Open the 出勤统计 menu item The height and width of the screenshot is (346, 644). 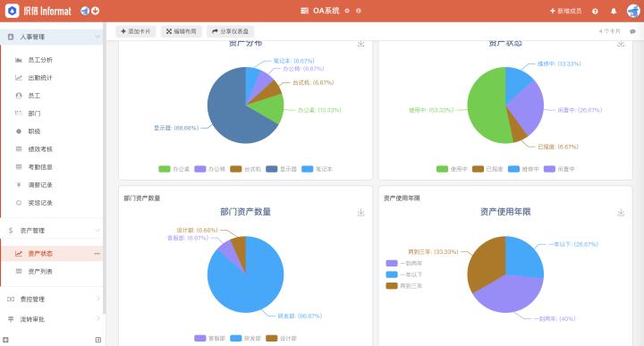[x=52, y=78]
